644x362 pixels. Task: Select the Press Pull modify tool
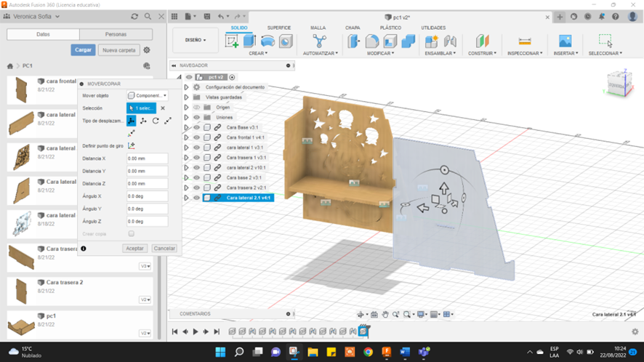pyautogui.click(x=354, y=41)
